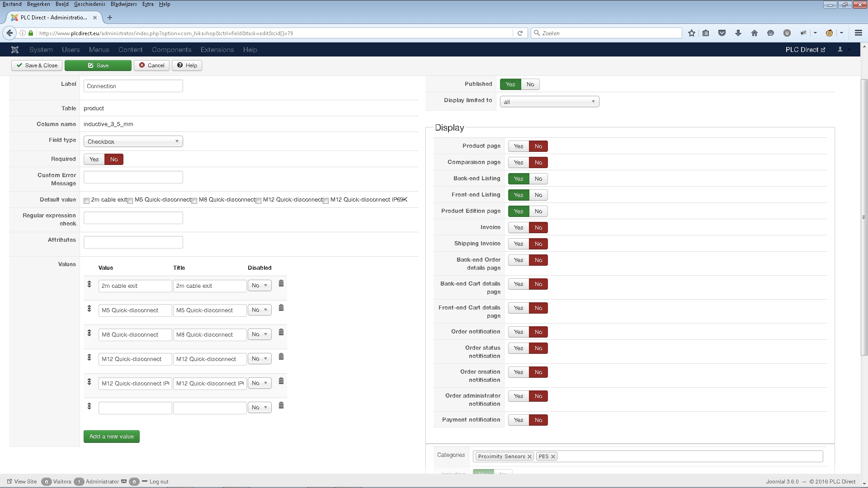Bookmark this page with star icon

[x=691, y=33]
